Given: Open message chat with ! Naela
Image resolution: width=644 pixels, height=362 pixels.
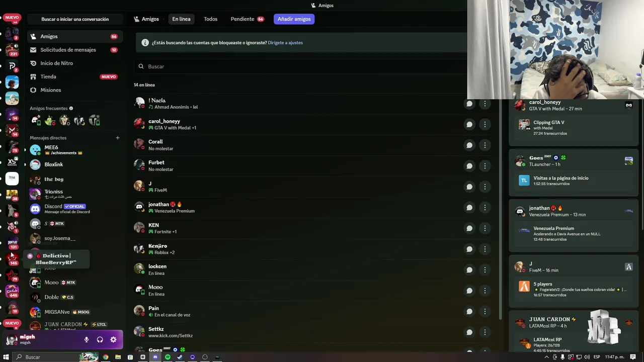Looking at the screenshot, I should (x=469, y=104).
